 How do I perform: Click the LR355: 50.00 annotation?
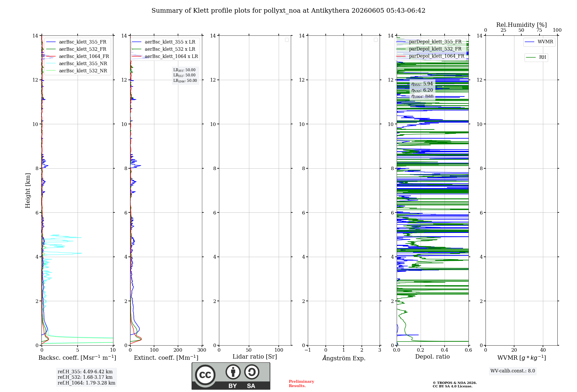coord(184,70)
